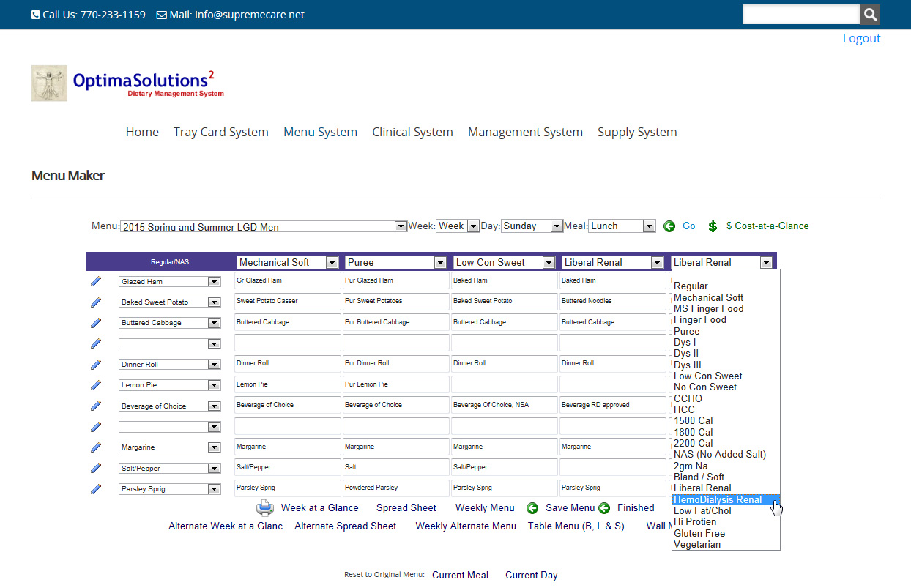Click the pencil icon beside Glazed Ham

(96, 281)
